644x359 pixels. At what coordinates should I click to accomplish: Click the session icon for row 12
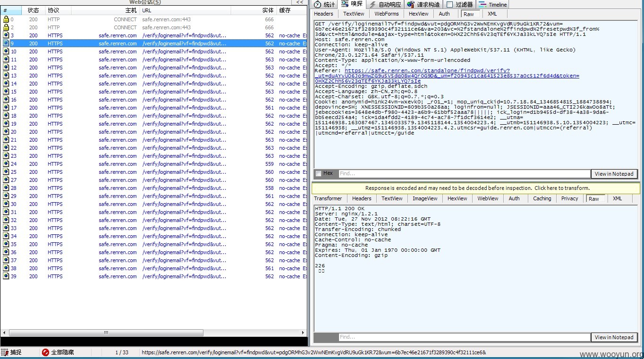pos(6,68)
